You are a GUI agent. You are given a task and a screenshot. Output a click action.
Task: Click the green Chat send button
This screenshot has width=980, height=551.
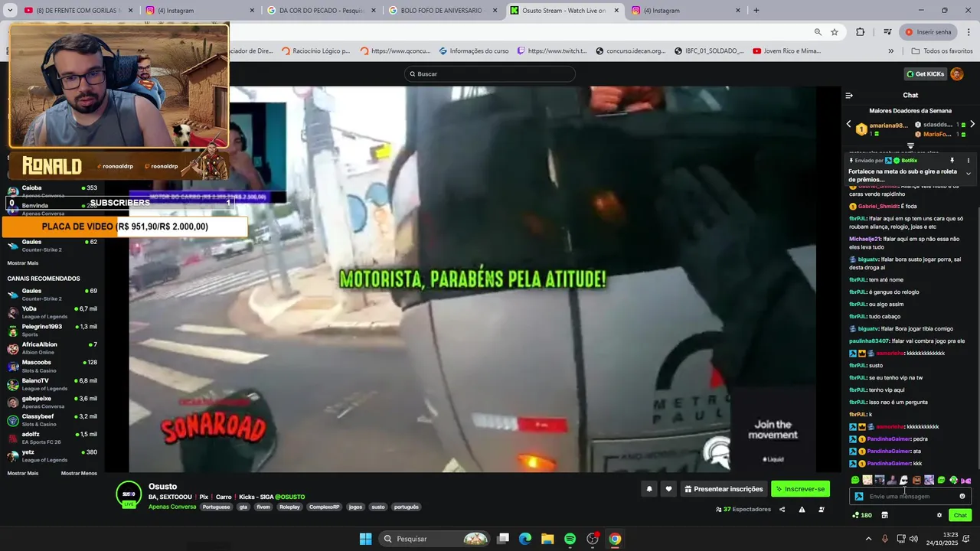(x=960, y=515)
